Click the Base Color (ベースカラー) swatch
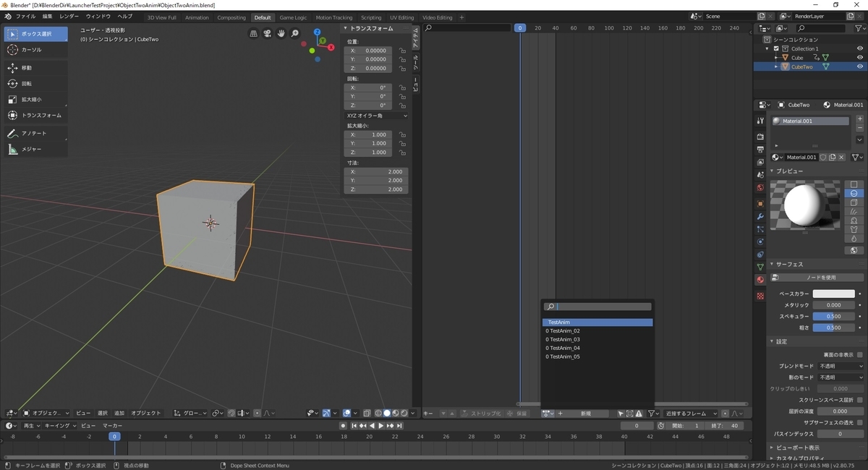Image resolution: width=868 pixels, height=470 pixels. 833,294
